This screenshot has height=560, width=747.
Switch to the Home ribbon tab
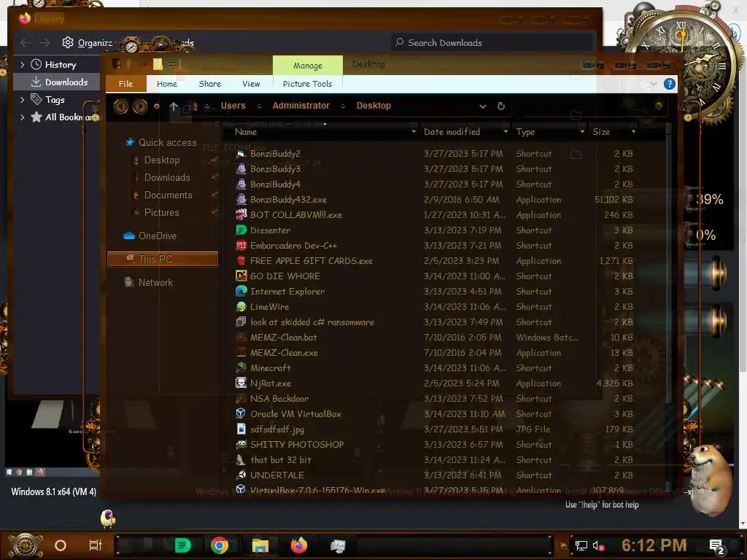[x=167, y=84]
